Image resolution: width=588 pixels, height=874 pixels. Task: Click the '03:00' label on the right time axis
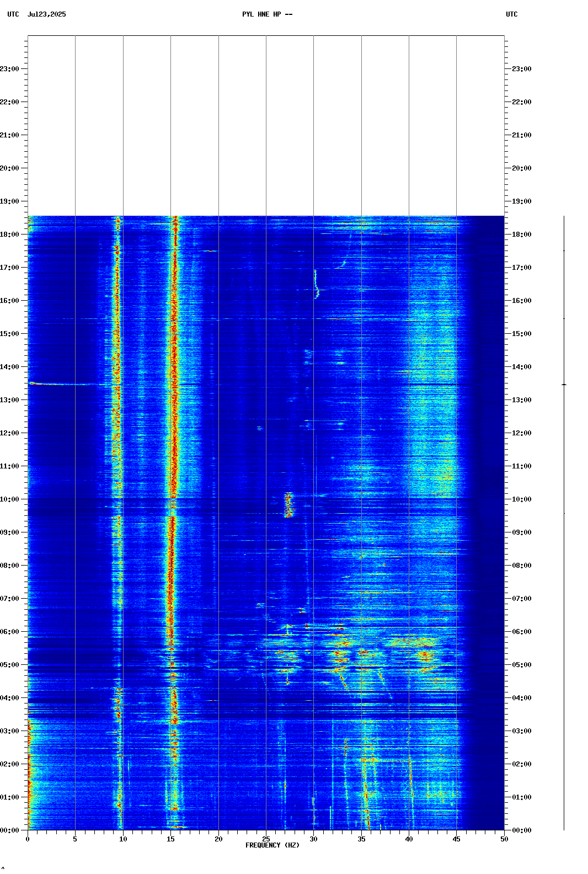pos(522,731)
